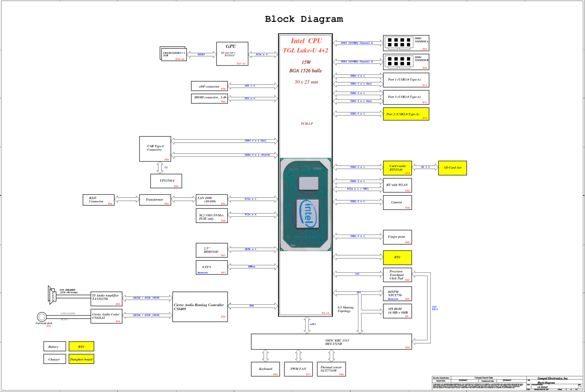The width and height of the screenshot is (585, 392).
Task: Click the "DDR4 3200MHz Channel A" label
Action: point(356,43)
